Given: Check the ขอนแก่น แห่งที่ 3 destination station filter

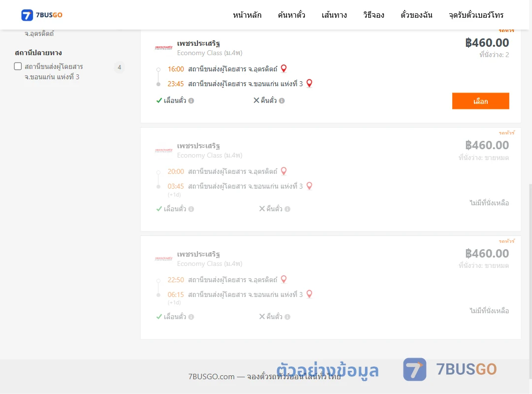Looking at the screenshot, I should (x=18, y=66).
